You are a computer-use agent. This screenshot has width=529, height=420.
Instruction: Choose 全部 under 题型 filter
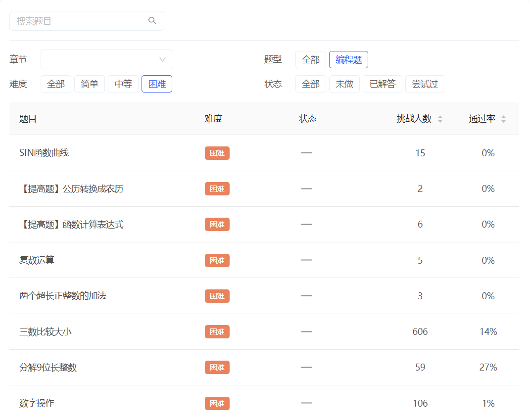tap(311, 60)
